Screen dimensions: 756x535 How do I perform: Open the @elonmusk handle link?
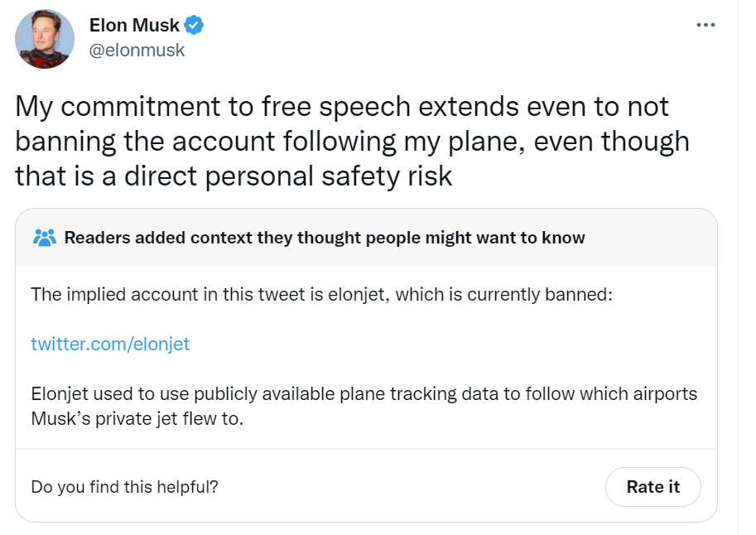[x=137, y=50]
